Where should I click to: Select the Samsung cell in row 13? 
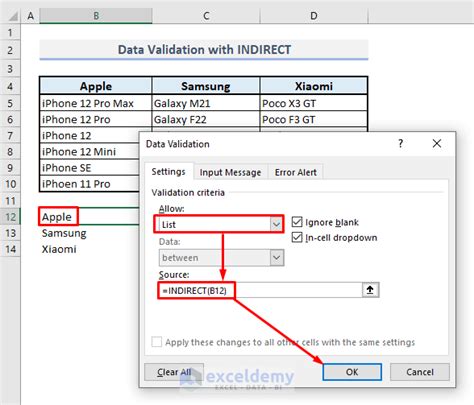[90, 233]
